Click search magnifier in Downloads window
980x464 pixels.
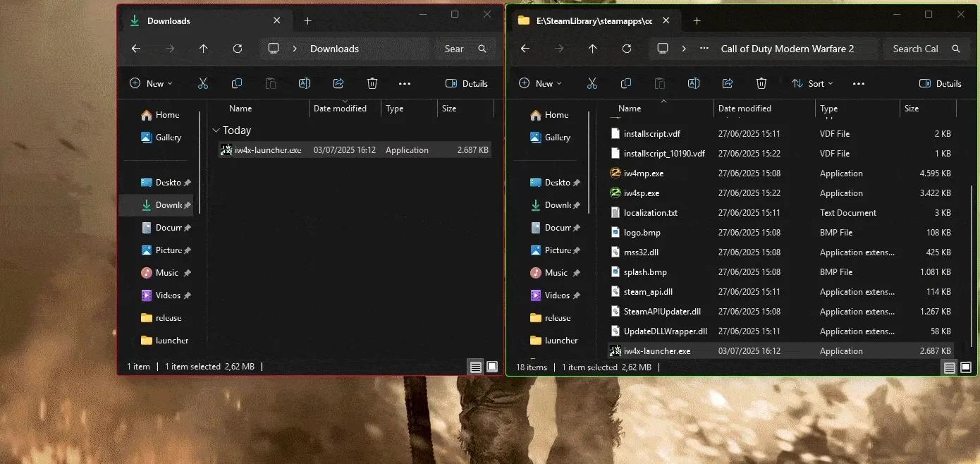tap(482, 49)
